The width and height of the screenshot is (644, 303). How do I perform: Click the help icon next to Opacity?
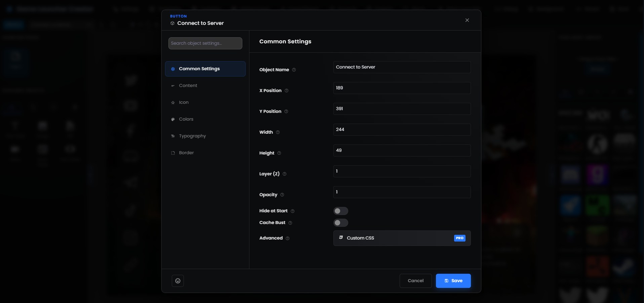pyautogui.click(x=282, y=195)
